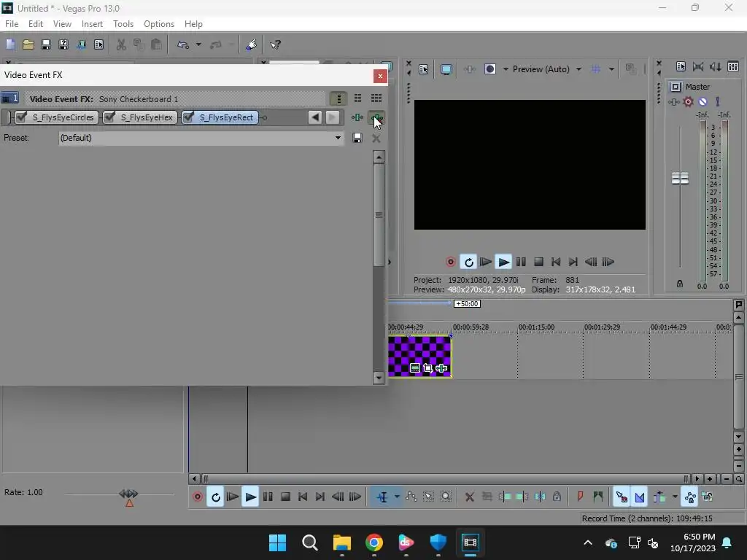Click the timeline Play button in transport bar

point(250,497)
